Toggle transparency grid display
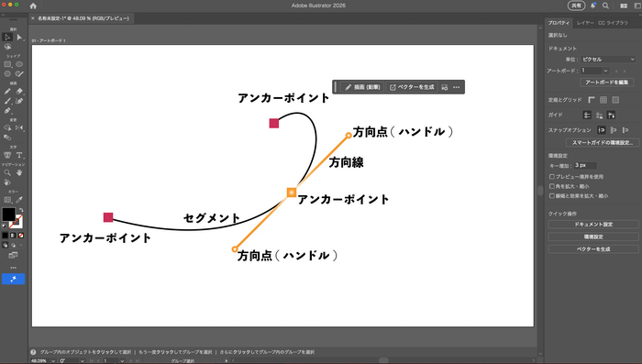The height and width of the screenshot is (364, 642). 615,100
